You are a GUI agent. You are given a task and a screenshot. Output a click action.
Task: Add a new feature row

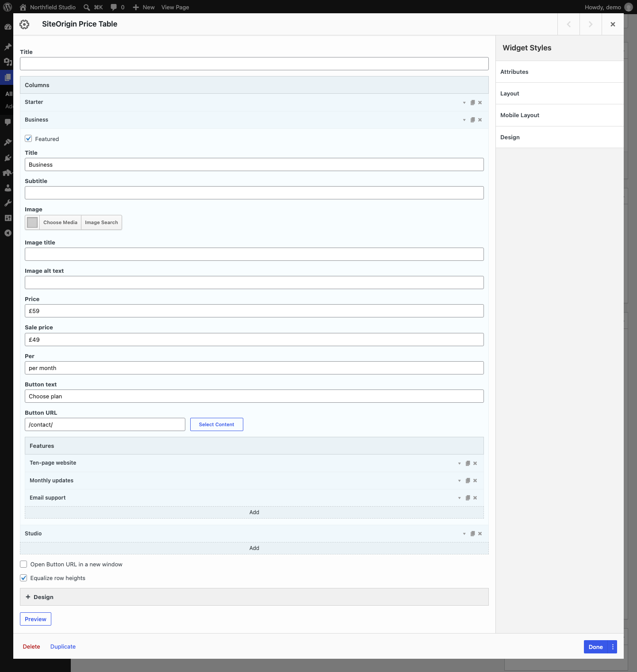[x=254, y=512]
